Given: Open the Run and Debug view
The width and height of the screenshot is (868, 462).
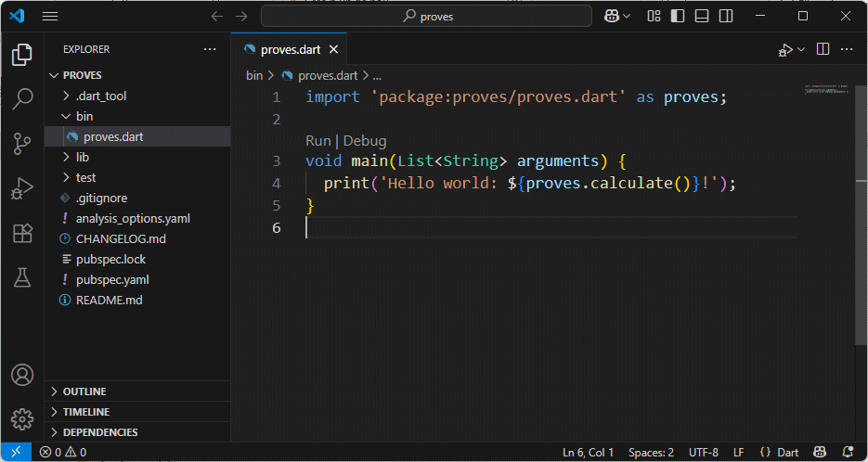Looking at the screenshot, I should click(22, 188).
